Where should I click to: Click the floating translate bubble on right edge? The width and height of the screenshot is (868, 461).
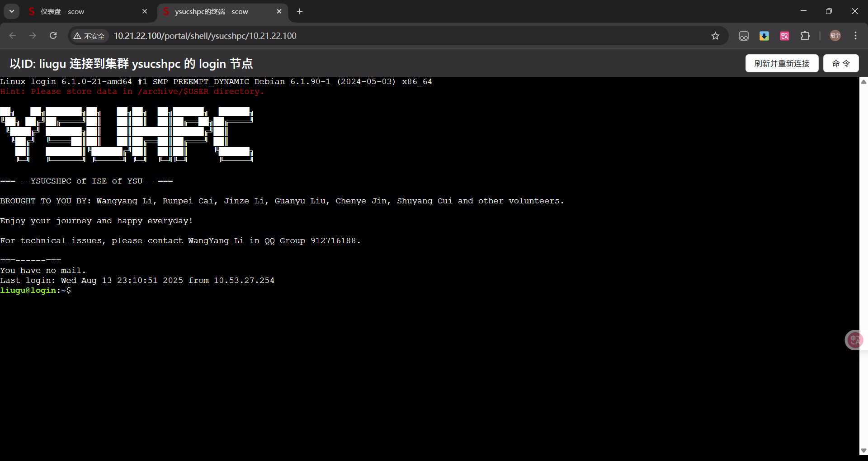click(854, 340)
